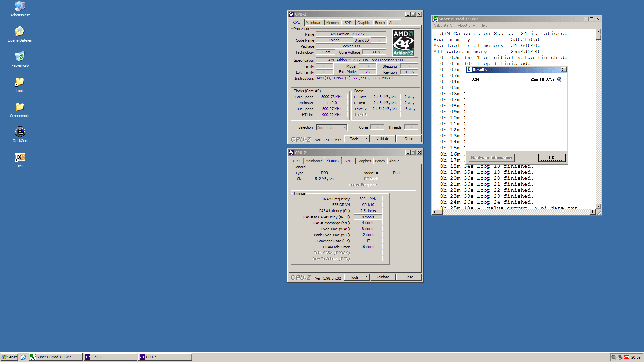
Task: Open Bench tab in upper CPU-Z
Action: click(380, 23)
